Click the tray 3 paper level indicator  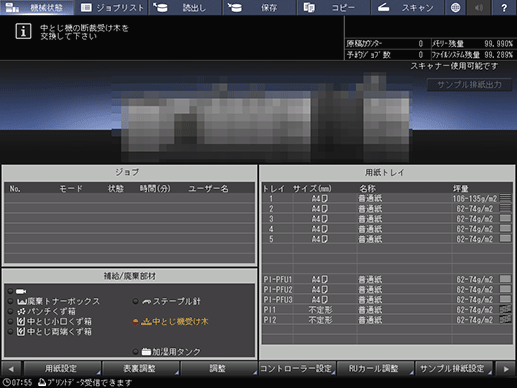[505, 218]
